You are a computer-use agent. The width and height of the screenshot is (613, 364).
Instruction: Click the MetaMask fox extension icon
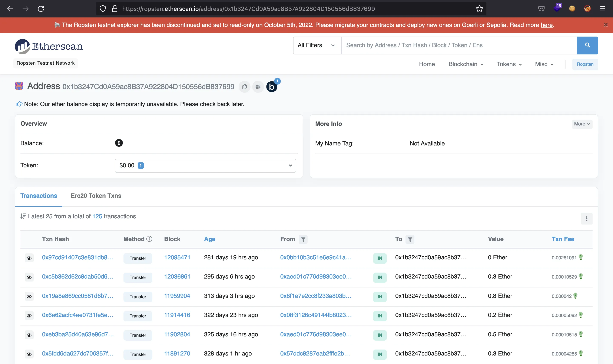pos(587,9)
